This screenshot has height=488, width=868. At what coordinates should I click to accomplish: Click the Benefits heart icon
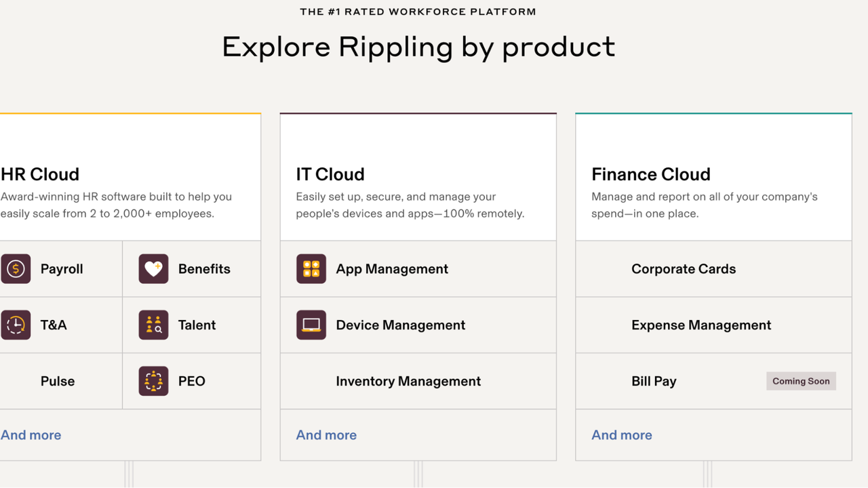153,268
